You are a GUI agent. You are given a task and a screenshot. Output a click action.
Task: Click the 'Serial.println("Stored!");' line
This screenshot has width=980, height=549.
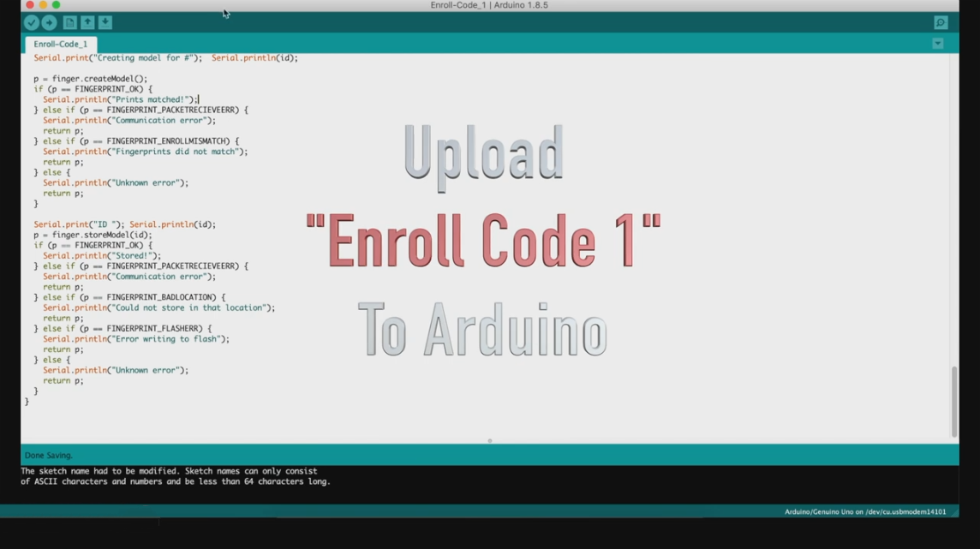[102, 255]
